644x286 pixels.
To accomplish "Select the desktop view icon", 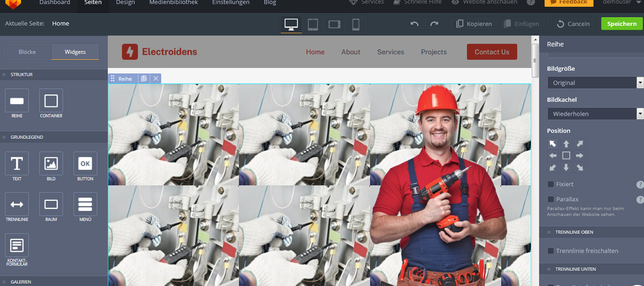I will coord(291,24).
